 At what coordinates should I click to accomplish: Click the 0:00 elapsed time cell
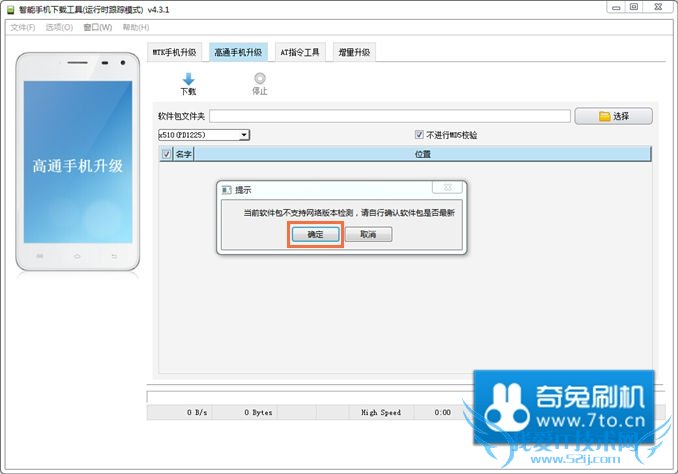tap(443, 413)
